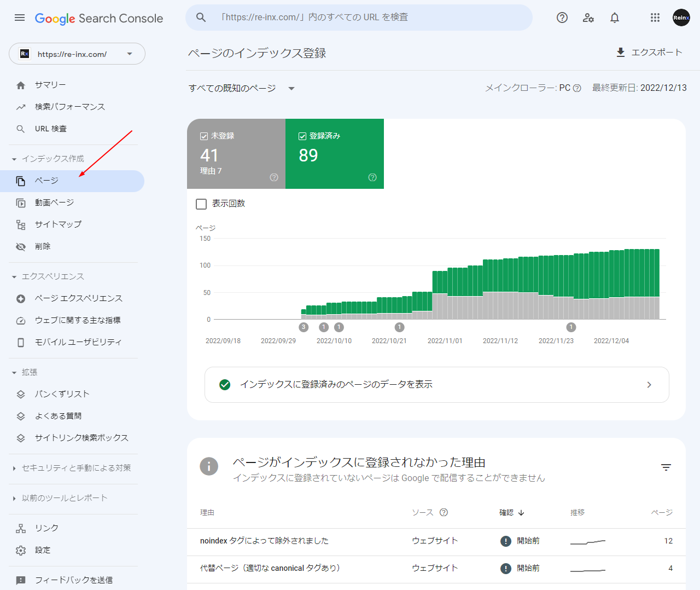Open users and permissions icon

588,18
